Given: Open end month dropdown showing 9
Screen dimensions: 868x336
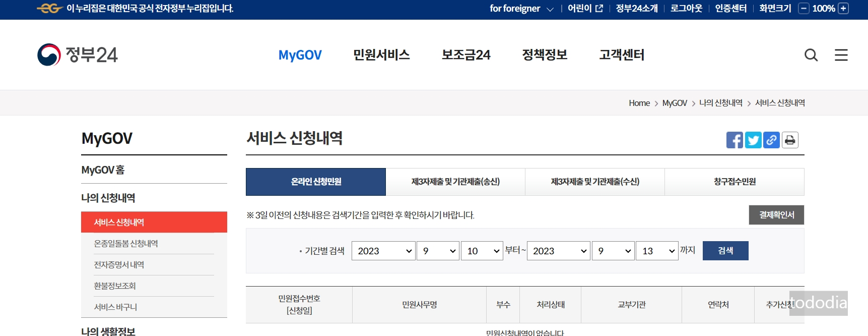Looking at the screenshot, I should click(x=613, y=251).
